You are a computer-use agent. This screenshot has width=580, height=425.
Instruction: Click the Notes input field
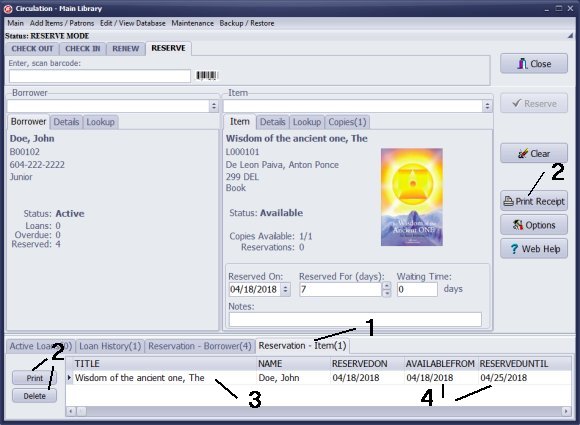tap(355, 319)
